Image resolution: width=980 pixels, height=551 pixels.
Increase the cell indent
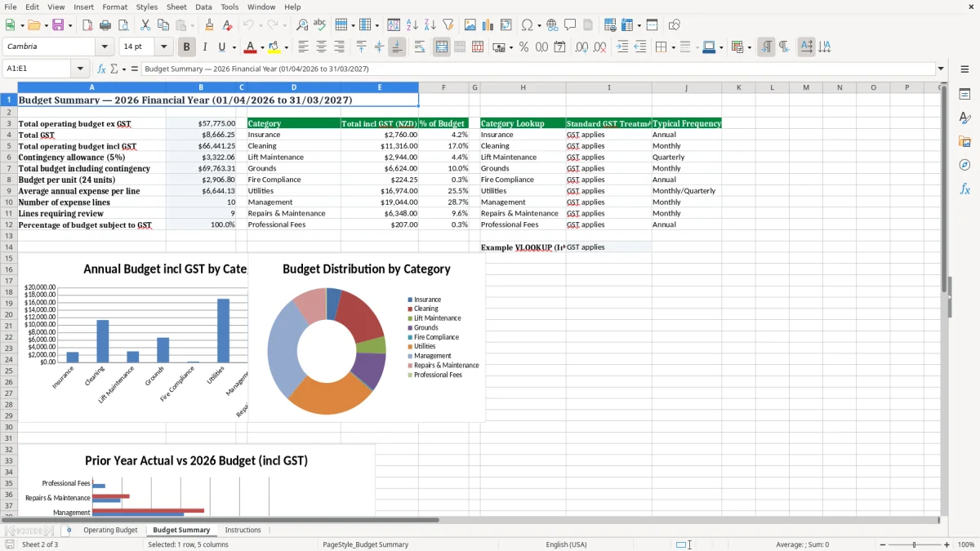tap(622, 47)
